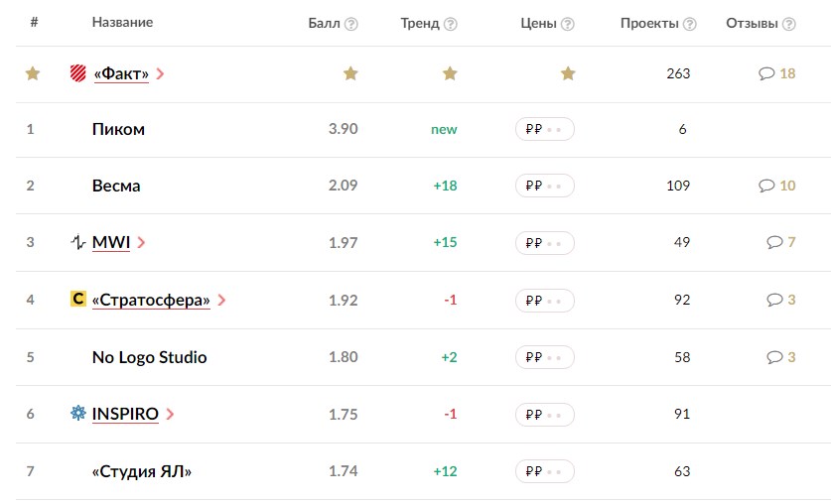Open the Цены column help tooltip icon

(567, 25)
